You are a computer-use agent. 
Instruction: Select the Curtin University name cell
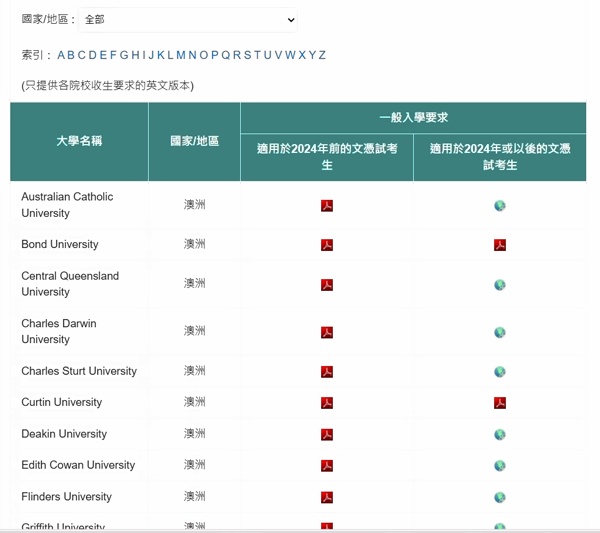[x=62, y=402]
